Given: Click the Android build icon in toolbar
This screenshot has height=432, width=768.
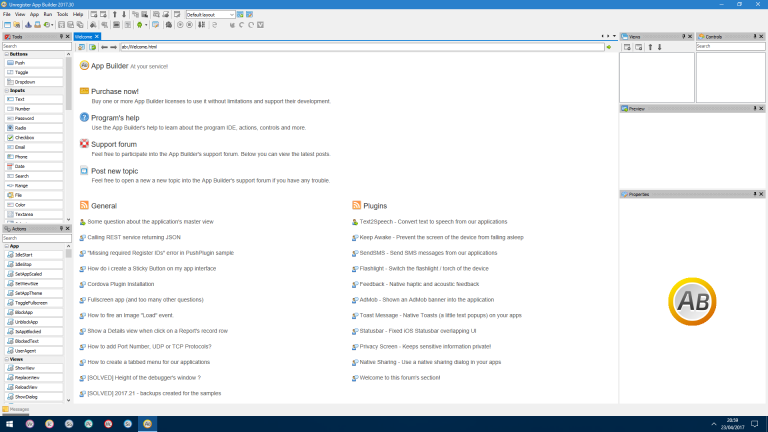Looking at the screenshot, I should pos(140,25).
